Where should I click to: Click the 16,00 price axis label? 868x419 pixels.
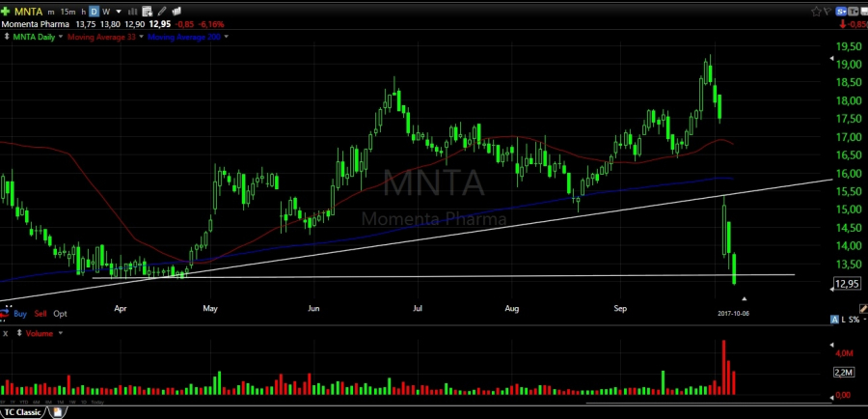click(x=851, y=174)
